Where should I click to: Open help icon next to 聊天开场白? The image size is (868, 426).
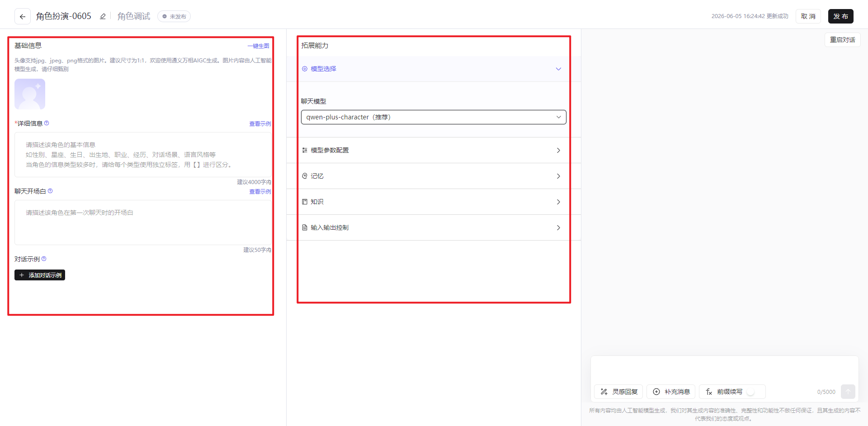pos(50,191)
